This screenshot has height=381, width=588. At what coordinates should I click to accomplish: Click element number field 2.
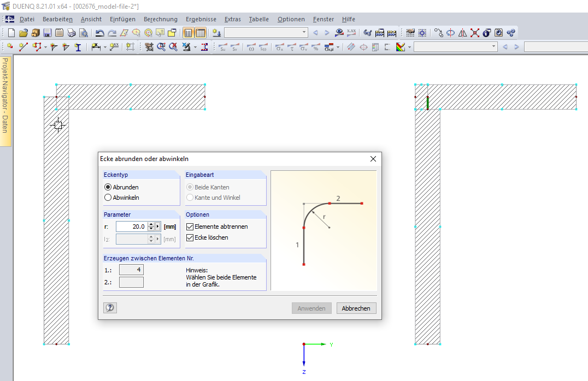131,282
